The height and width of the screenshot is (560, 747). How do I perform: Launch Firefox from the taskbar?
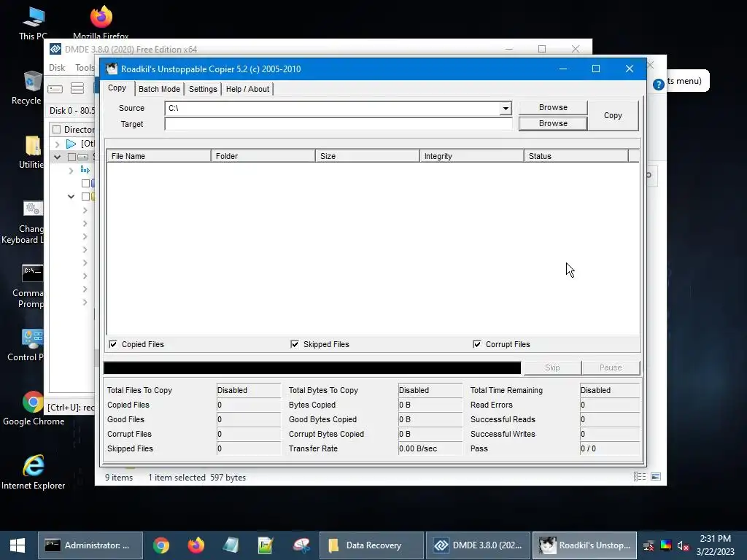(x=196, y=545)
